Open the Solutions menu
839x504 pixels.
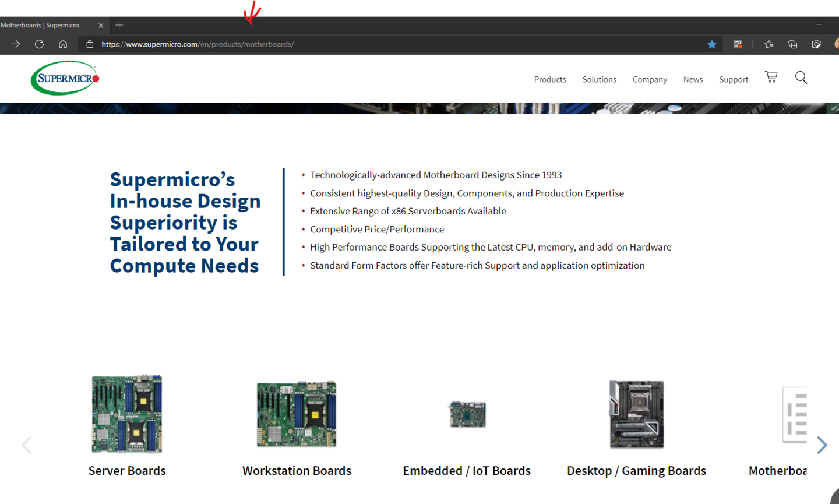pyautogui.click(x=599, y=80)
